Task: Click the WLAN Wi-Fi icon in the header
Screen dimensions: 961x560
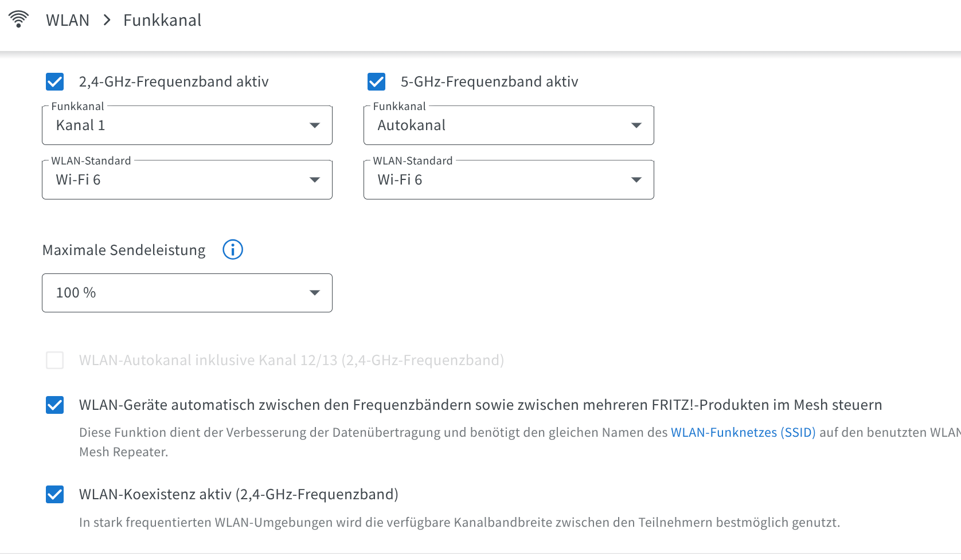Action: pyautogui.click(x=18, y=19)
